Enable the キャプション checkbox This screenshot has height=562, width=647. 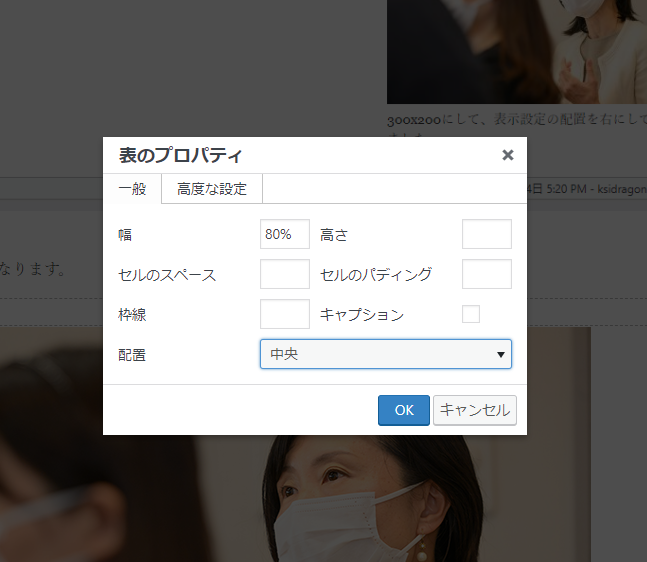(x=471, y=314)
